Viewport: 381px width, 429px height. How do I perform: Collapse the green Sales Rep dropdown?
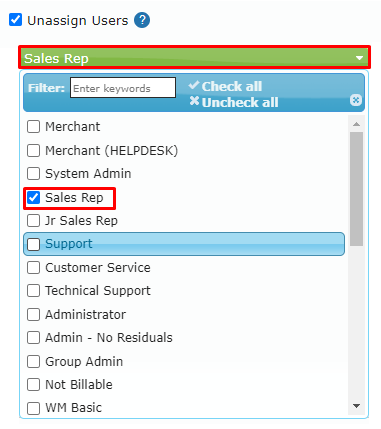pyautogui.click(x=194, y=58)
